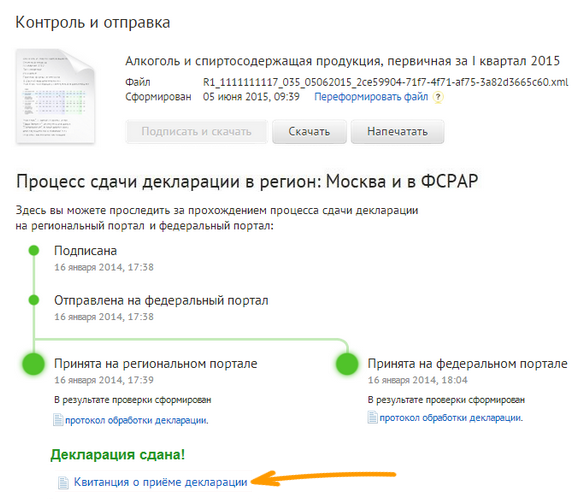Click the receipt document icon

pyautogui.click(x=63, y=482)
